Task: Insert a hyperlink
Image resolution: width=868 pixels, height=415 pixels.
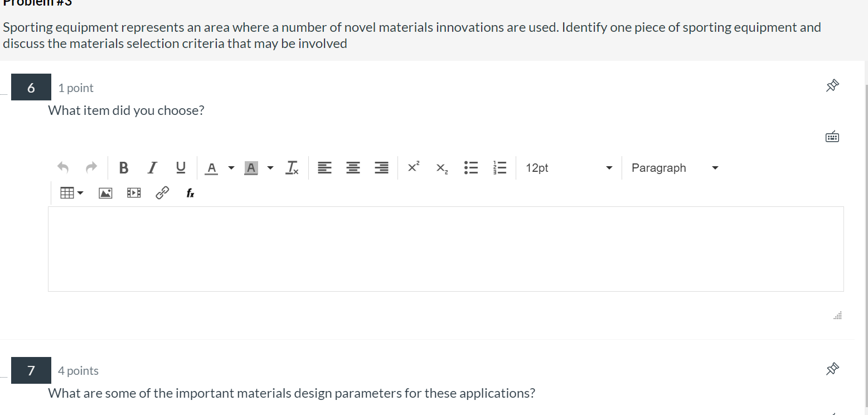Action: click(162, 193)
